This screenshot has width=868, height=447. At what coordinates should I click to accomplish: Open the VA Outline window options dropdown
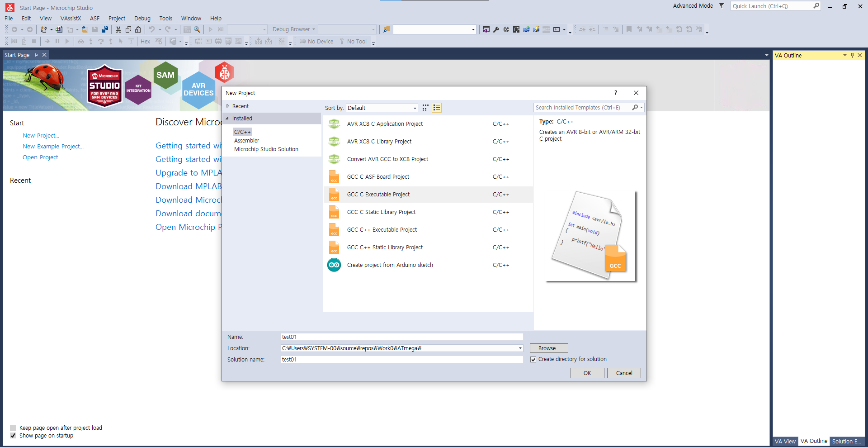coord(844,55)
